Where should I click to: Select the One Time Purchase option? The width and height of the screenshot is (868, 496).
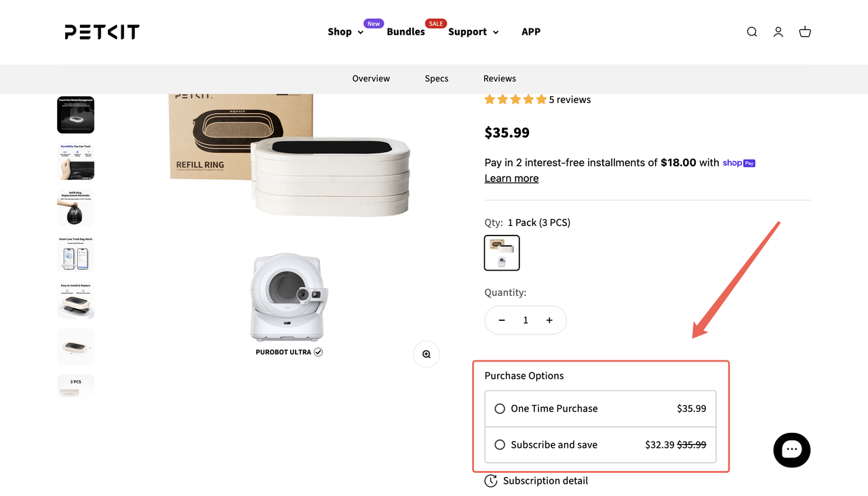500,408
